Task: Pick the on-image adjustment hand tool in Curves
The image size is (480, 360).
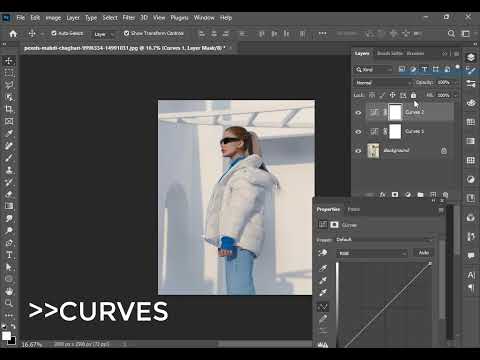Action: coord(323,253)
